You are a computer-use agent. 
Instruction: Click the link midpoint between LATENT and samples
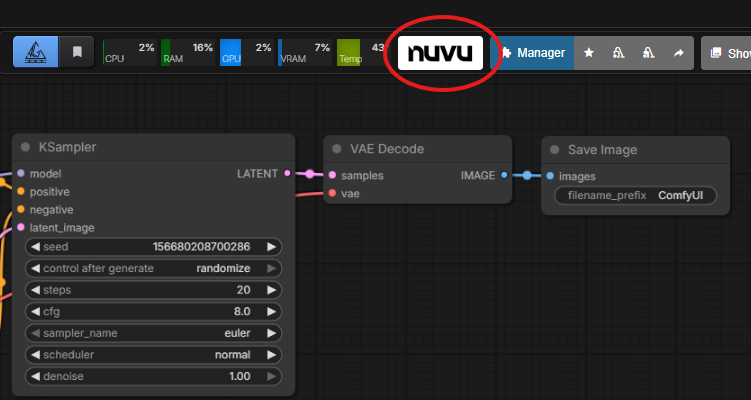310,174
